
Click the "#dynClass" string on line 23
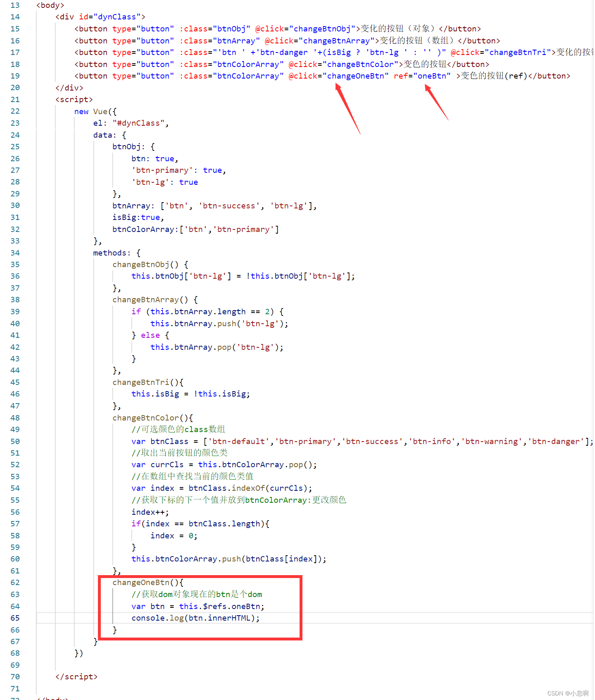click(x=138, y=123)
